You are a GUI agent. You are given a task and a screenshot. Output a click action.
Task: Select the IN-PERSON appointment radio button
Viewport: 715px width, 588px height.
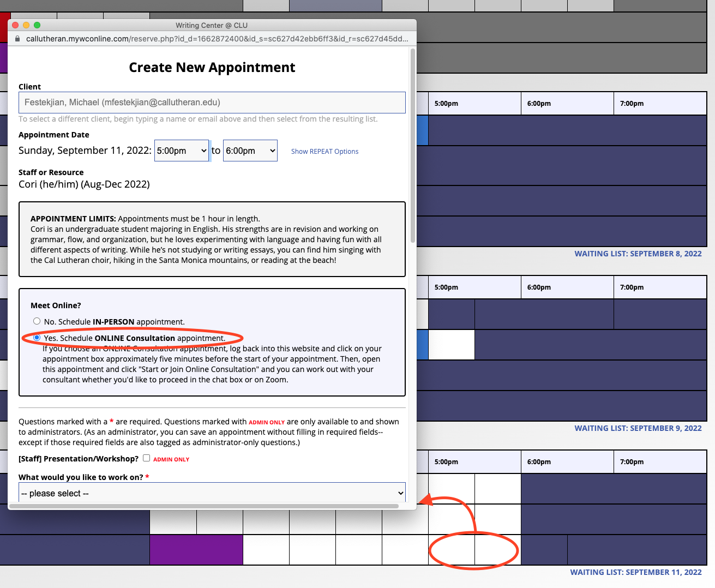(x=37, y=321)
